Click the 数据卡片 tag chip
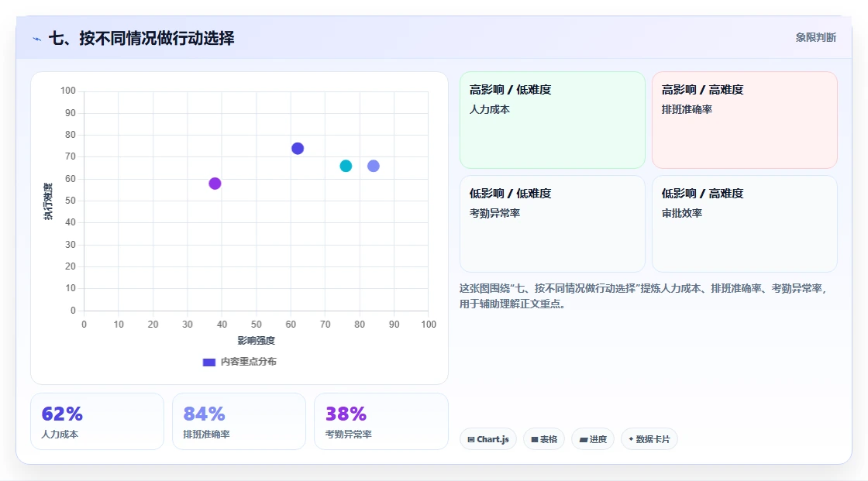Screen dimensions: 868x481 [x=649, y=439]
